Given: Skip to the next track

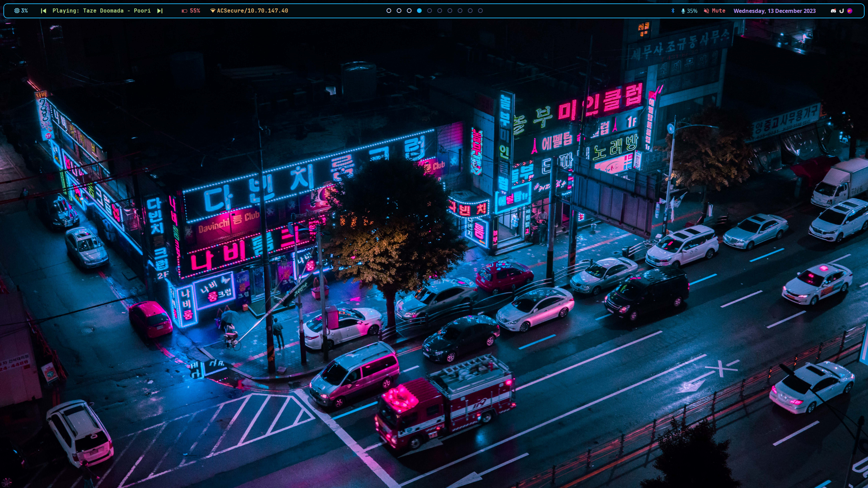Looking at the screenshot, I should click(160, 11).
